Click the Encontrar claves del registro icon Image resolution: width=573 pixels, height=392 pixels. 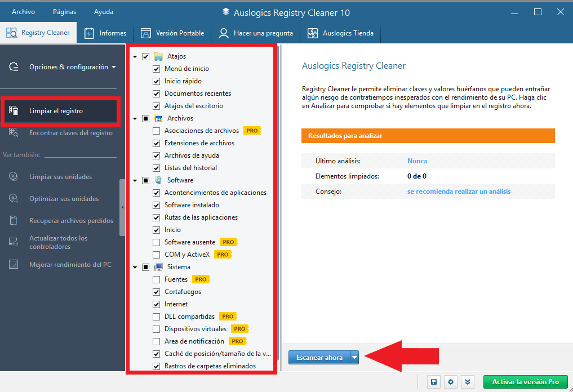coord(14,132)
